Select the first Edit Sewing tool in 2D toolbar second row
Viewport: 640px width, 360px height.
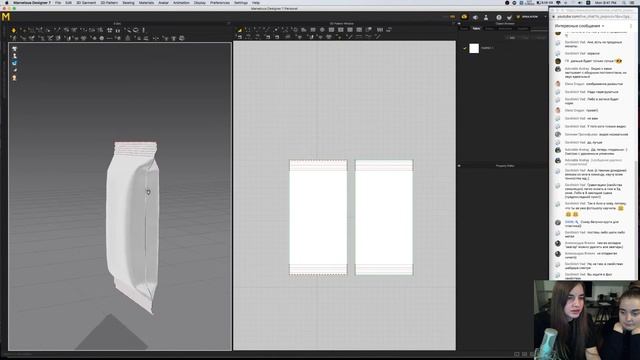(240, 37)
